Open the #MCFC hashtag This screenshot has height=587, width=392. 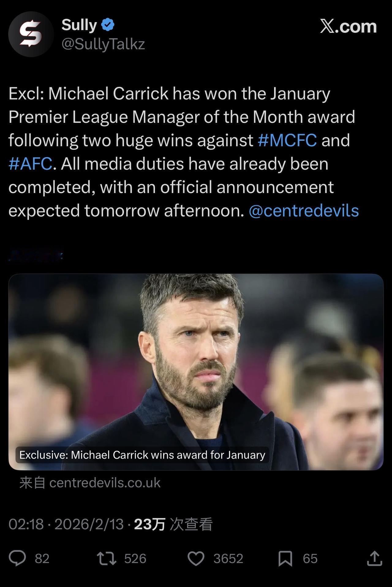pos(287,140)
